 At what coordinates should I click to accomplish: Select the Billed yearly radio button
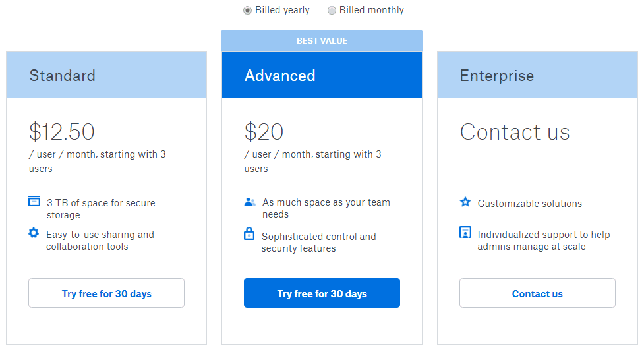[247, 11]
